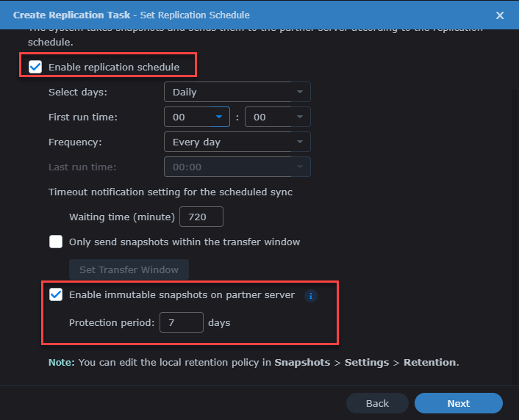519x420 pixels.
Task: Close the Create Replication Task dialog
Action: 500,15
